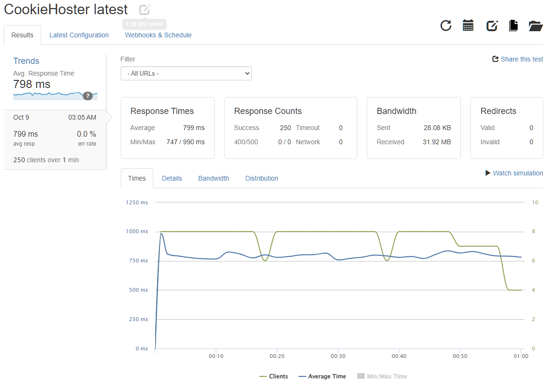Click the copy test document icon
Viewport: 556px width, 392px height.
(x=513, y=26)
